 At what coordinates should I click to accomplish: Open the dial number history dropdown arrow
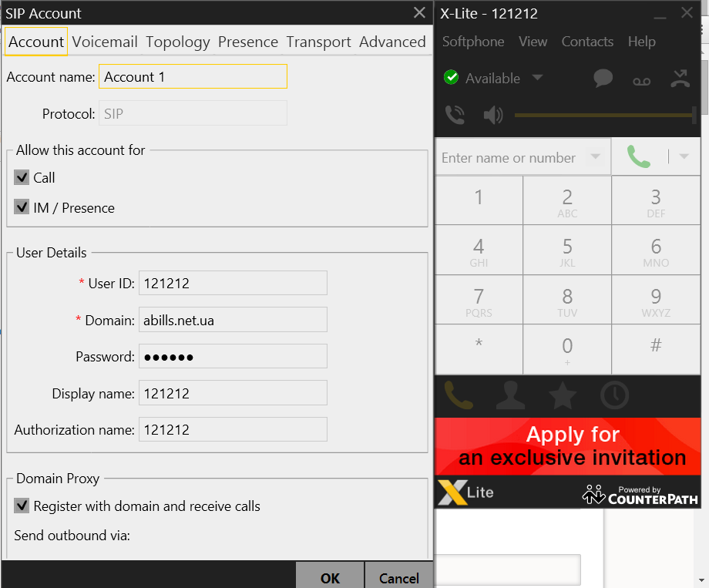[595, 157]
